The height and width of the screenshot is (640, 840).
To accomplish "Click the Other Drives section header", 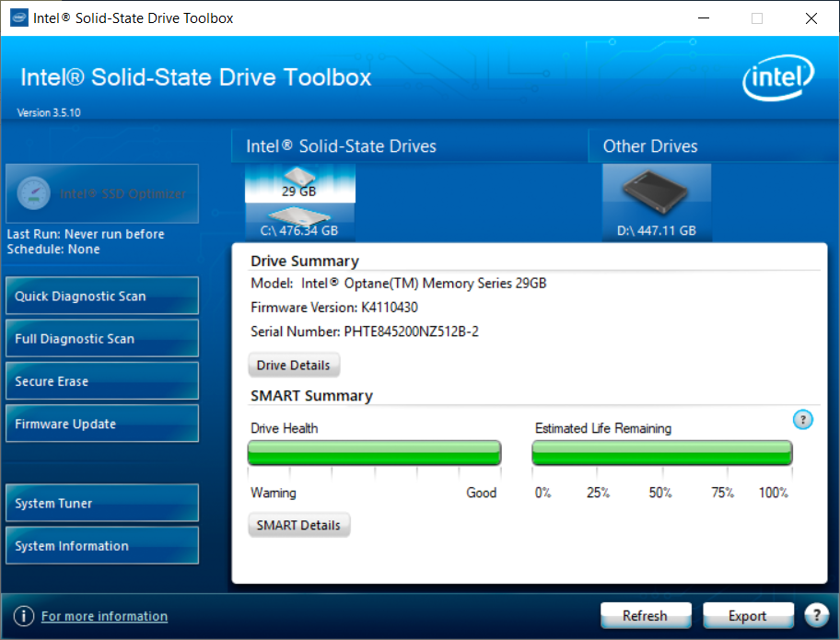I will (x=714, y=146).
